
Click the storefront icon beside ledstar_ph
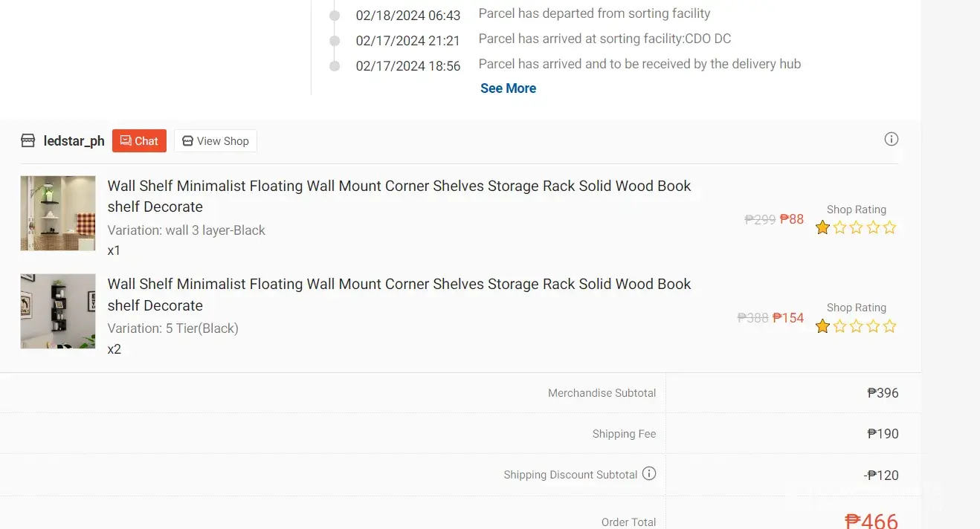tap(28, 140)
